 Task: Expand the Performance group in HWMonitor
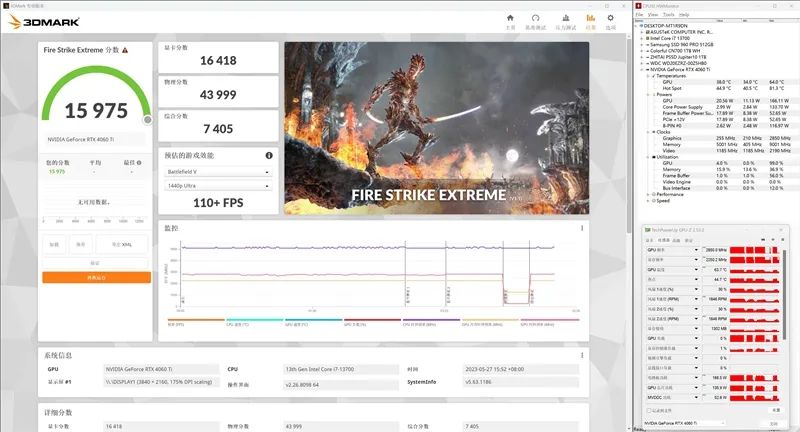tap(648, 194)
